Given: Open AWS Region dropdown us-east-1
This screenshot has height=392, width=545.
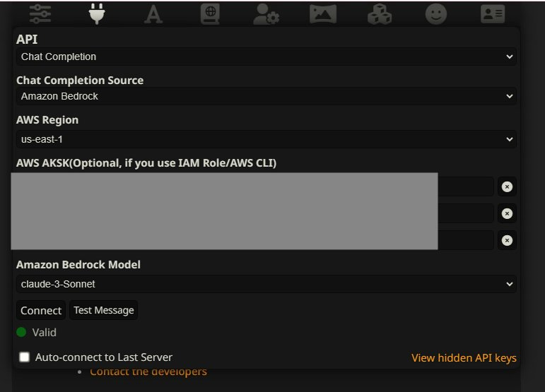Looking at the screenshot, I should [266, 139].
